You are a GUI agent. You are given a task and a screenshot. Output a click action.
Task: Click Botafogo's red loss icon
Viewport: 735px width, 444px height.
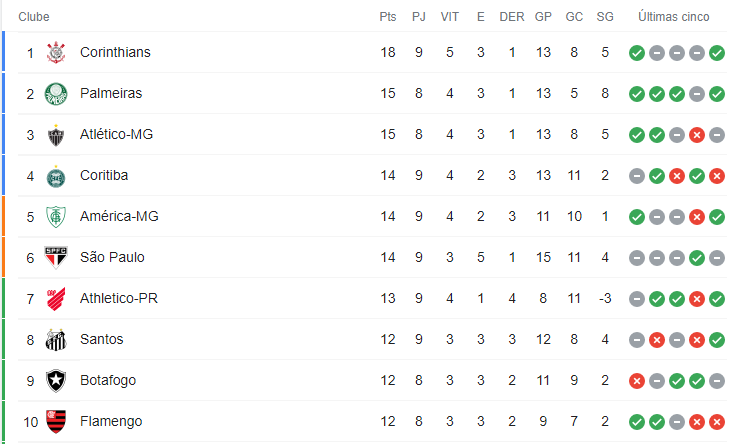637,381
